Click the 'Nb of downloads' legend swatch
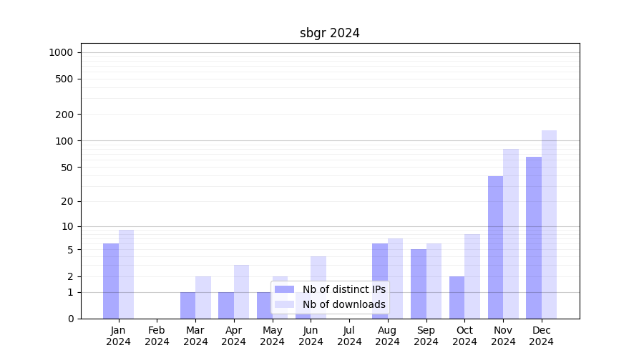 click(x=284, y=304)
